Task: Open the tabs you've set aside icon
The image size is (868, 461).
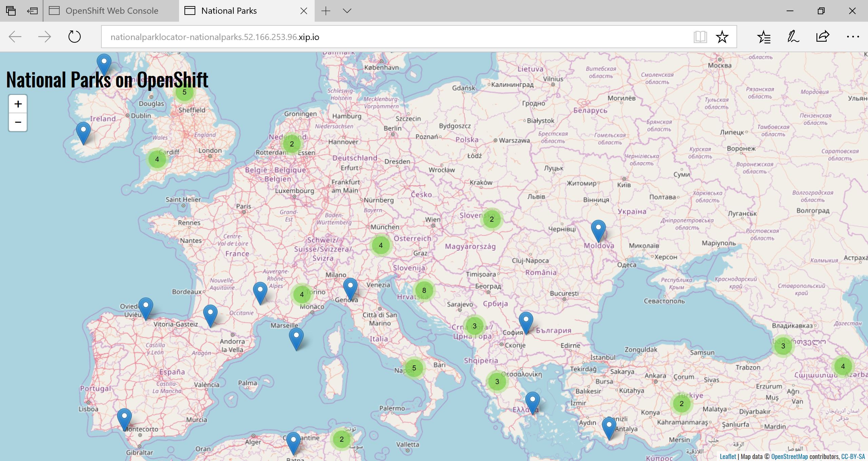Action: [11, 11]
